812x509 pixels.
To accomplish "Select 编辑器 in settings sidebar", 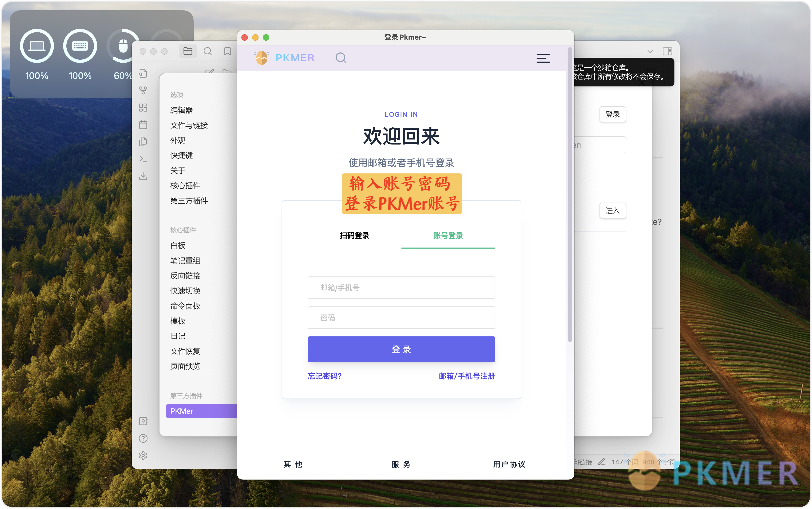I will 181,110.
